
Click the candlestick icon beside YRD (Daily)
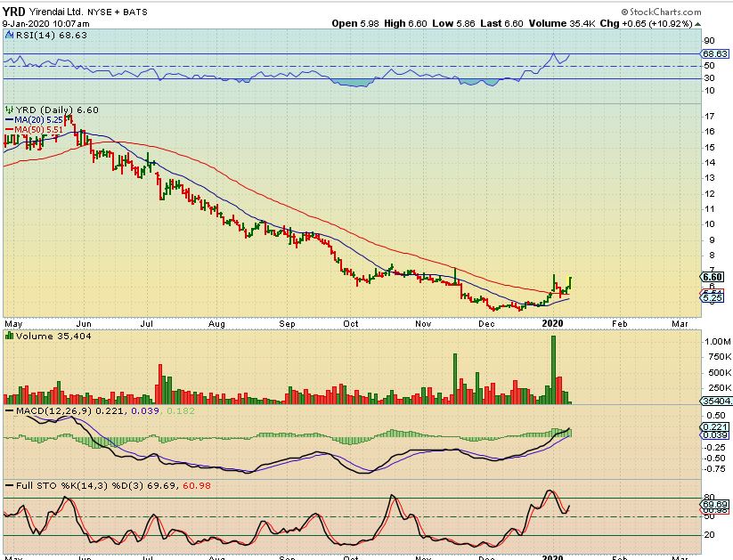[x=9, y=110]
